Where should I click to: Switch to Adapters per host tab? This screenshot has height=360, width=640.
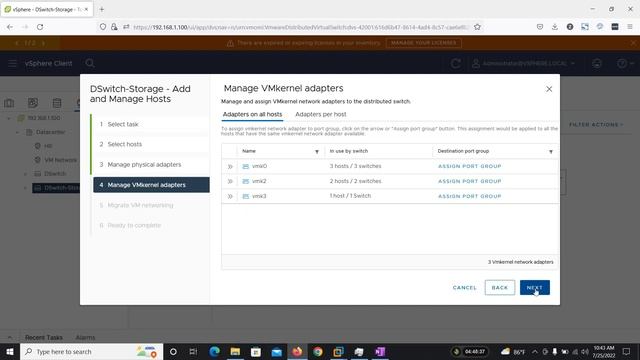[320, 114]
